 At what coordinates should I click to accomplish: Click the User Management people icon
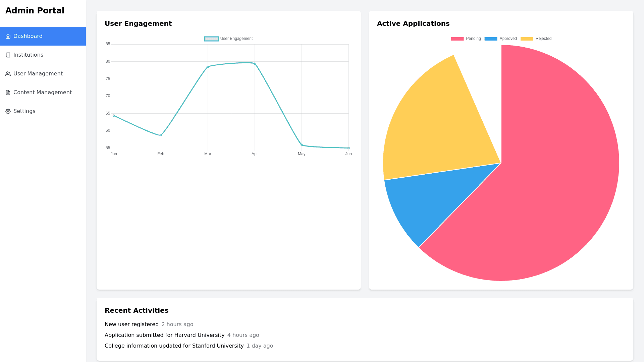(8, 74)
